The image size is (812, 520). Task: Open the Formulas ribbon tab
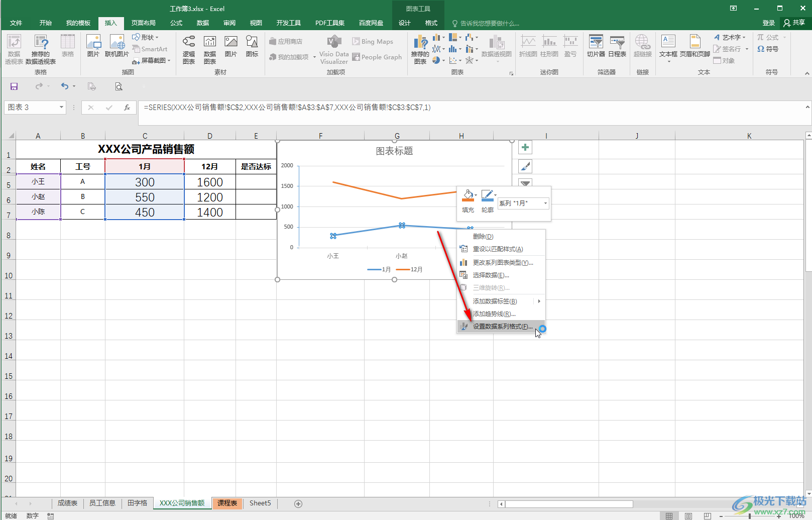[176, 23]
